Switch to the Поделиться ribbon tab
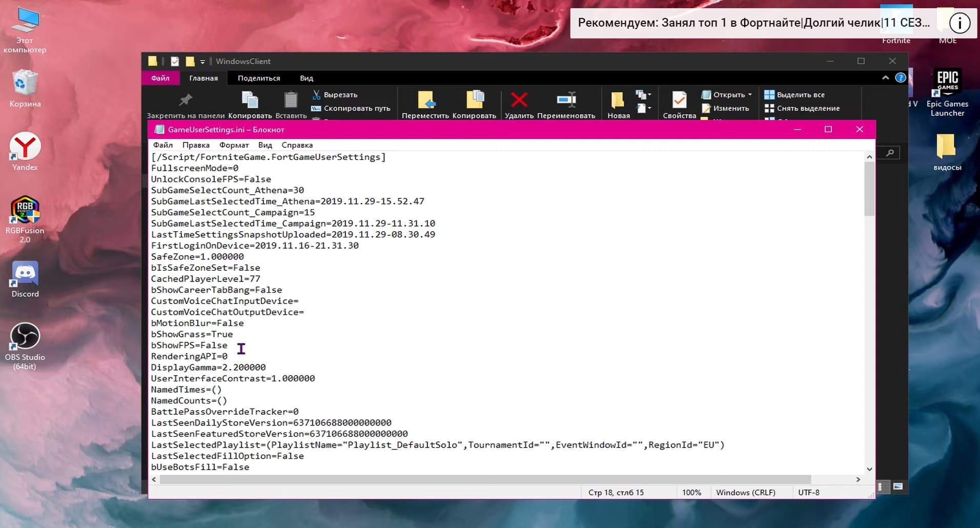The image size is (980, 528). [x=259, y=78]
